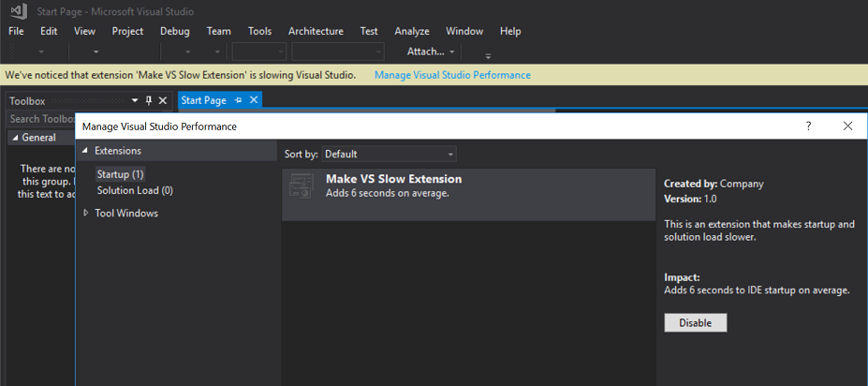
Task: Open toolbar overflow options arrow
Action: coord(488,55)
